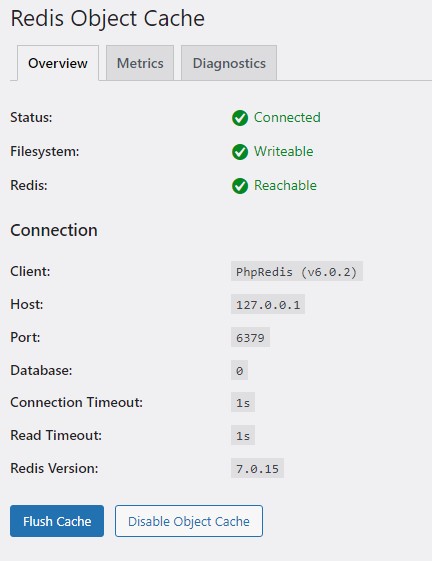Click the host value 127.0.0.1

tap(268, 304)
